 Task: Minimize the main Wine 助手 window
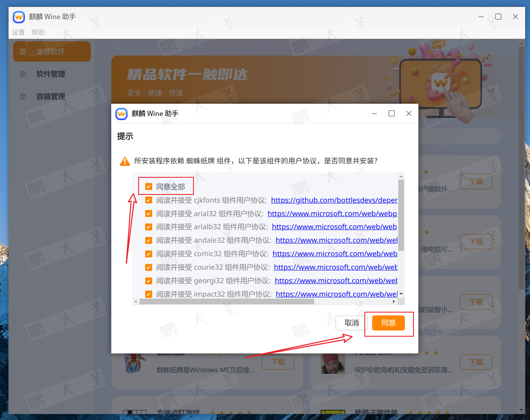[x=481, y=17]
